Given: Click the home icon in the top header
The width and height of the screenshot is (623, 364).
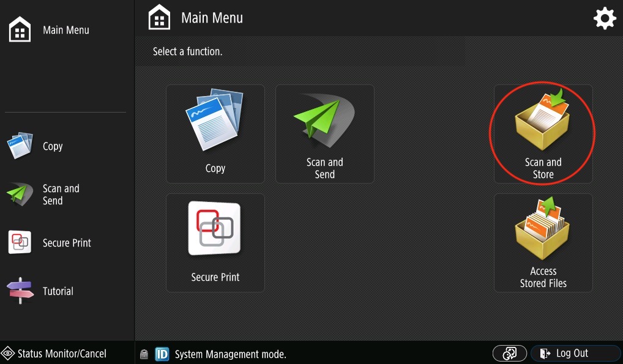Looking at the screenshot, I should tap(160, 18).
